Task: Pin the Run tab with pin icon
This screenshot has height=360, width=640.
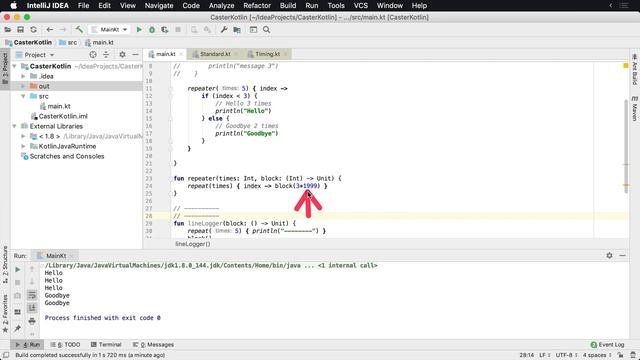Action: [x=18, y=328]
